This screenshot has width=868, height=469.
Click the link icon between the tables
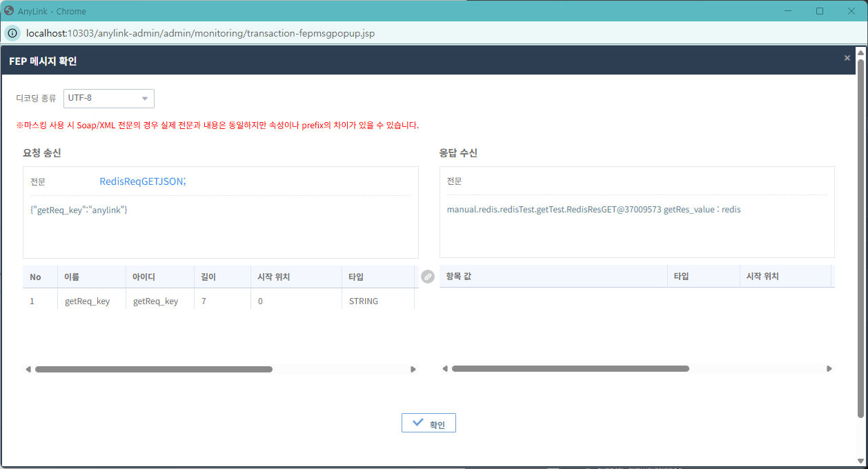(x=428, y=277)
